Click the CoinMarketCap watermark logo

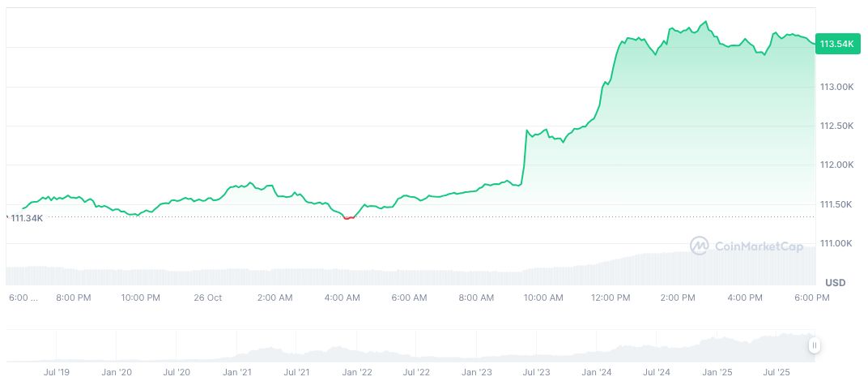tap(747, 245)
